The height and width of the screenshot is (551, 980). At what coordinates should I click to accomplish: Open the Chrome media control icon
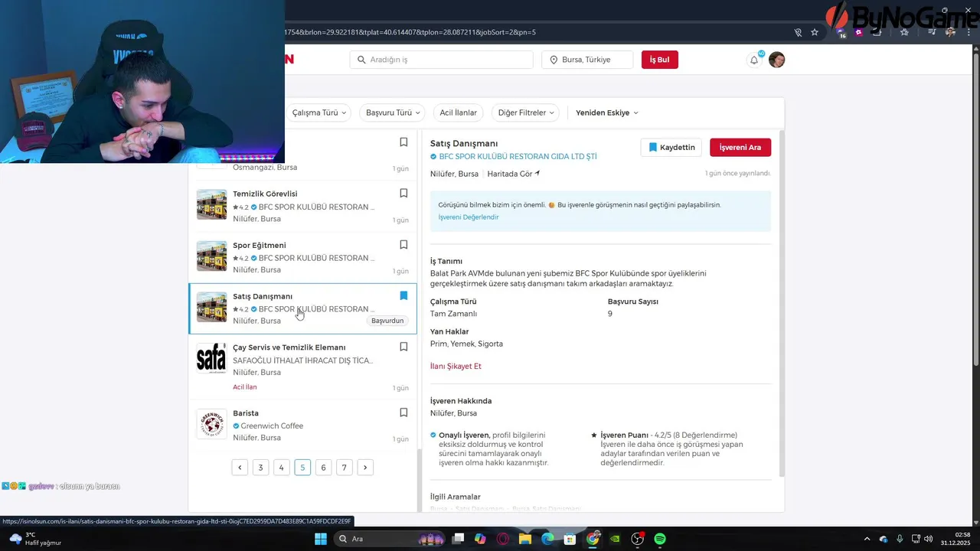tap(931, 32)
